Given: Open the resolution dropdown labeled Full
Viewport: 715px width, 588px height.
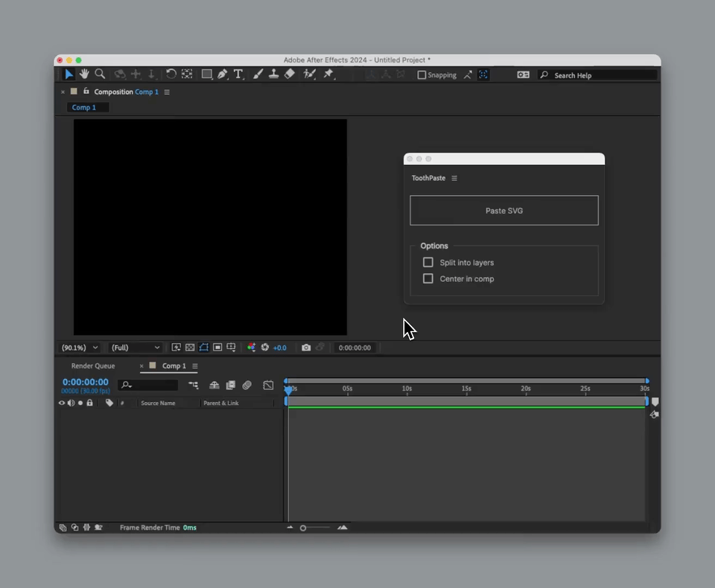Looking at the screenshot, I should click(x=135, y=347).
